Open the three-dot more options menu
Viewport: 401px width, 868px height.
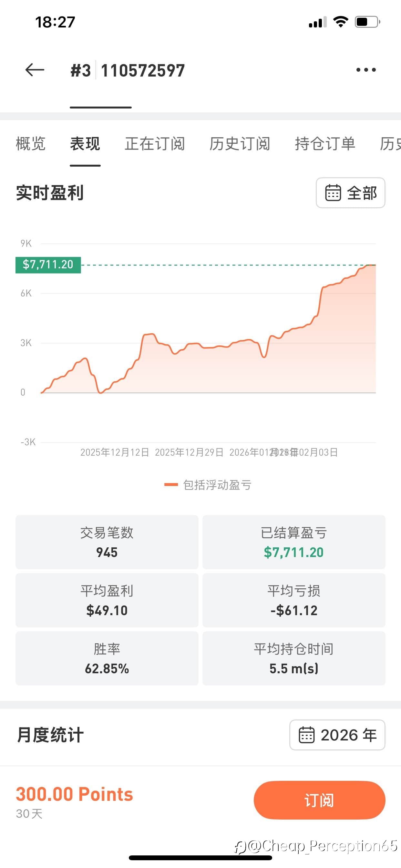pos(366,70)
